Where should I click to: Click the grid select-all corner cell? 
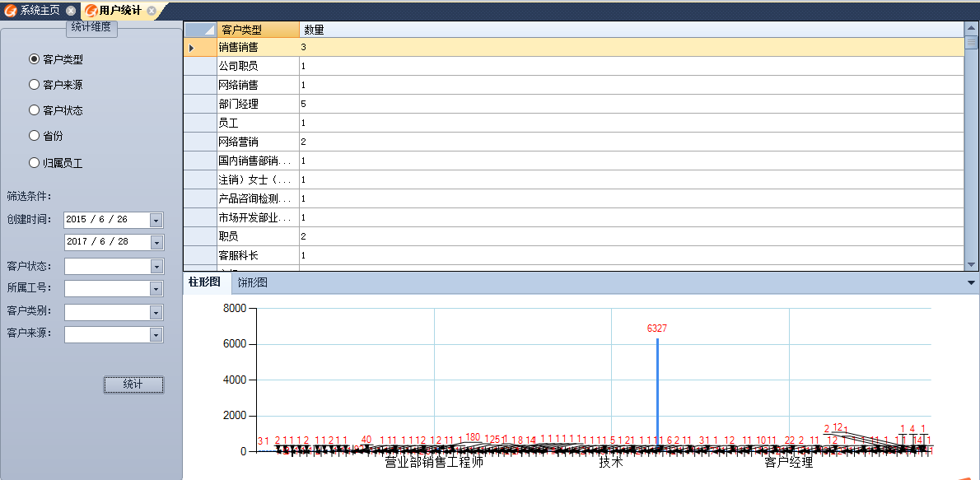point(200,30)
